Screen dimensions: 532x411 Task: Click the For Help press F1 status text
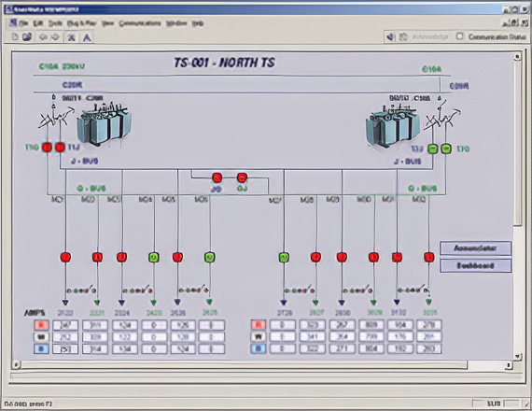coord(29,404)
